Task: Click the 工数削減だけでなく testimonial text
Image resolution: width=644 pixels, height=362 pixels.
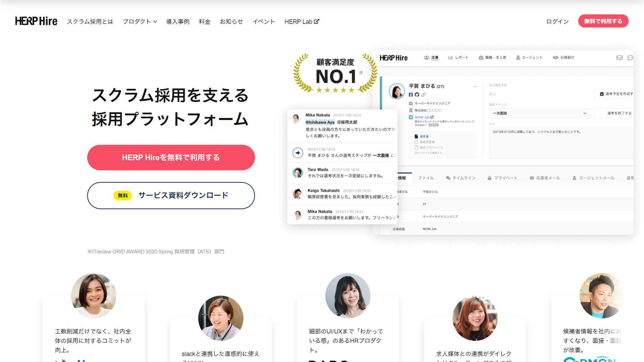Action: tap(93, 341)
